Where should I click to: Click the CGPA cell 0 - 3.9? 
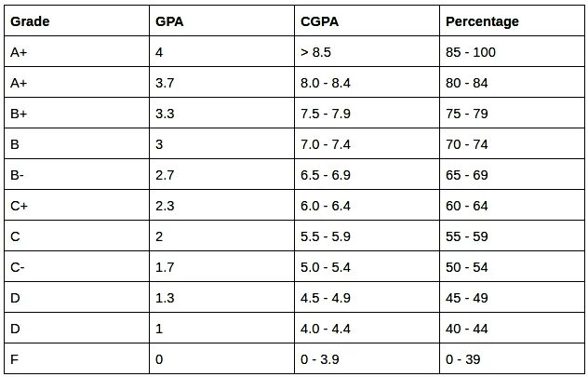coord(367,359)
